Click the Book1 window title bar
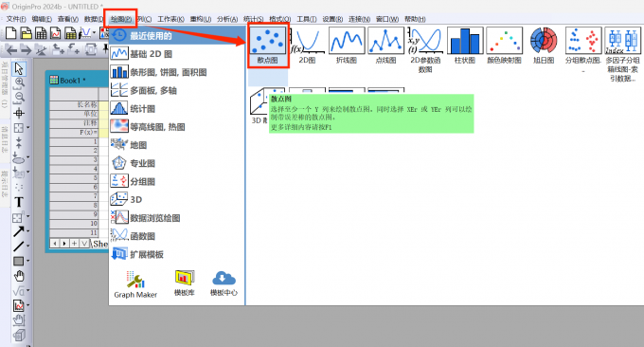Screen dimensions: 644x347 78,81
